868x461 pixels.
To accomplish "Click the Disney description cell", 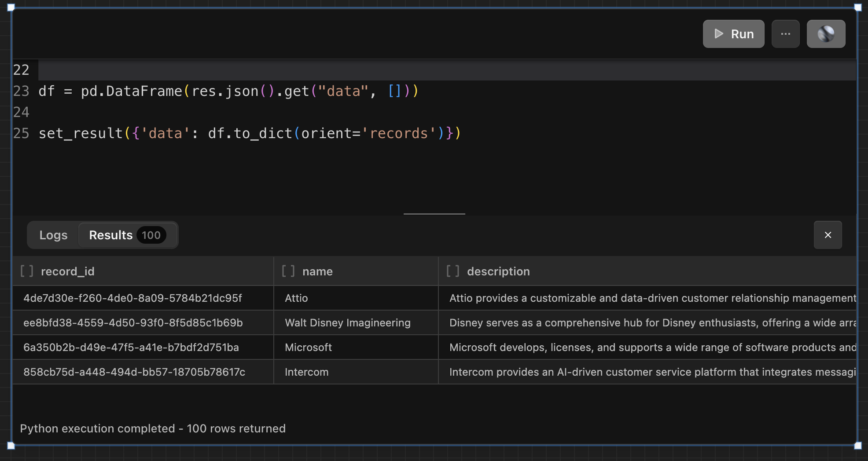I will click(x=647, y=323).
